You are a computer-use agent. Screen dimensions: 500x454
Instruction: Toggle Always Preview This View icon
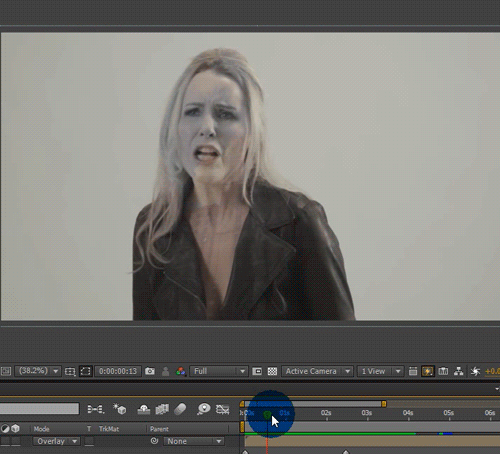[x=6, y=371]
